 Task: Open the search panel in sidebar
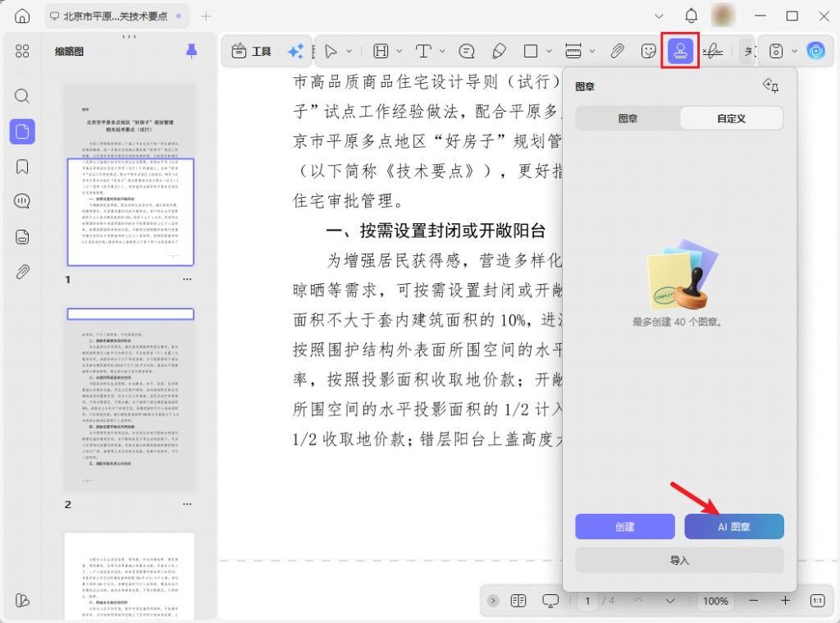tap(22, 96)
